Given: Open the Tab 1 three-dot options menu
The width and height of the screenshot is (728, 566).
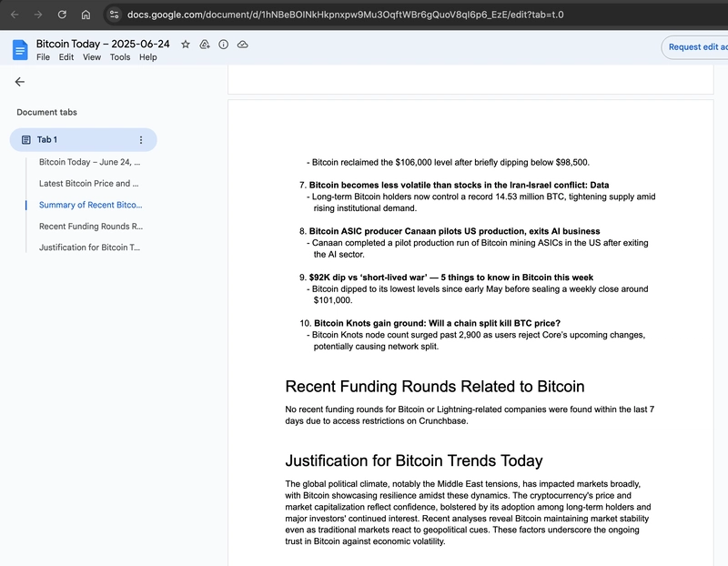Looking at the screenshot, I should point(141,140).
